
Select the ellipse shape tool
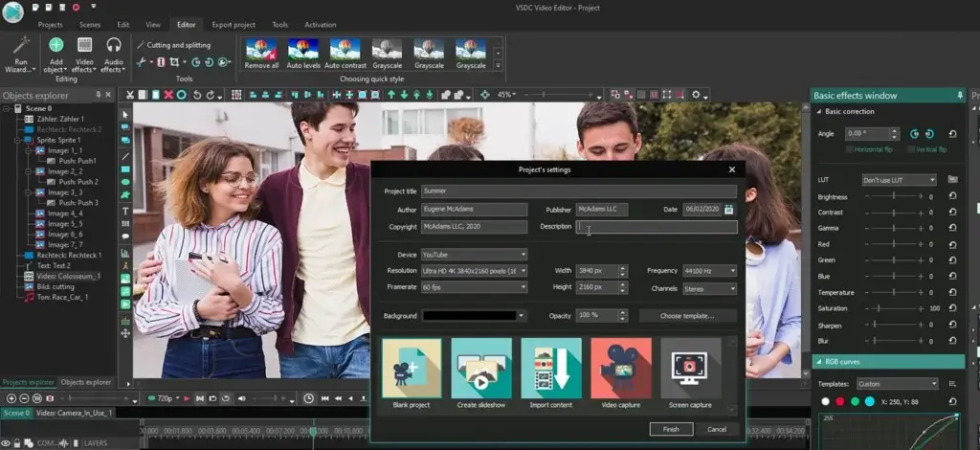click(x=125, y=183)
